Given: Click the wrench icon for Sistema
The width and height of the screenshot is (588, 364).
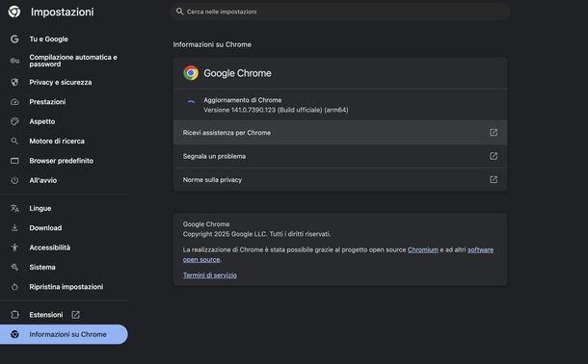Looking at the screenshot, I should (x=14, y=267).
